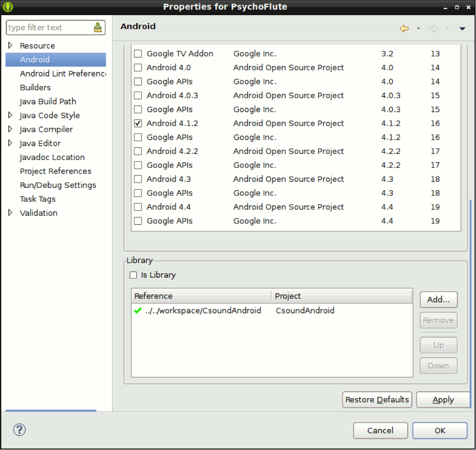476x450 pixels.
Task: Click the Reference column header
Action: coord(201,296)
